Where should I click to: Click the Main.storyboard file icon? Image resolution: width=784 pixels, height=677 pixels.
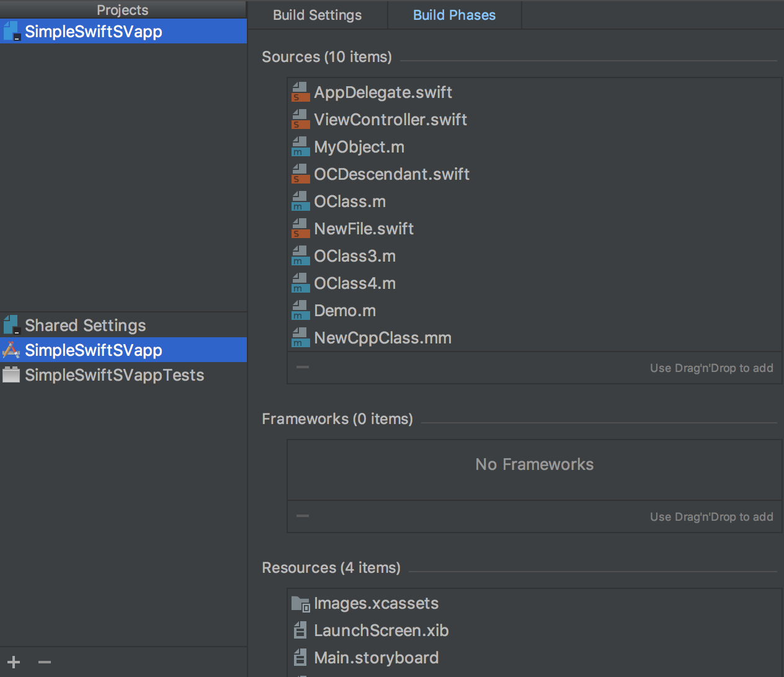pos(300,658)
